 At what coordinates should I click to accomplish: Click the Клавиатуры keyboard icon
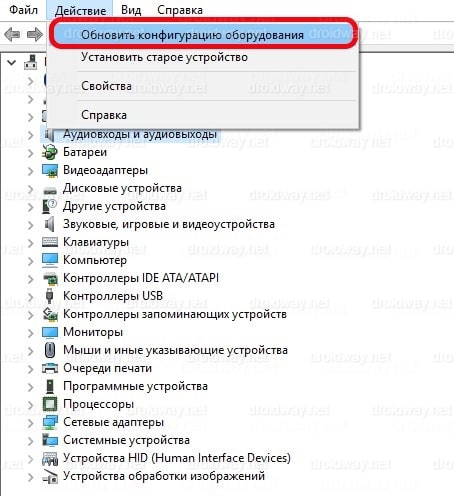coord(50,242)
